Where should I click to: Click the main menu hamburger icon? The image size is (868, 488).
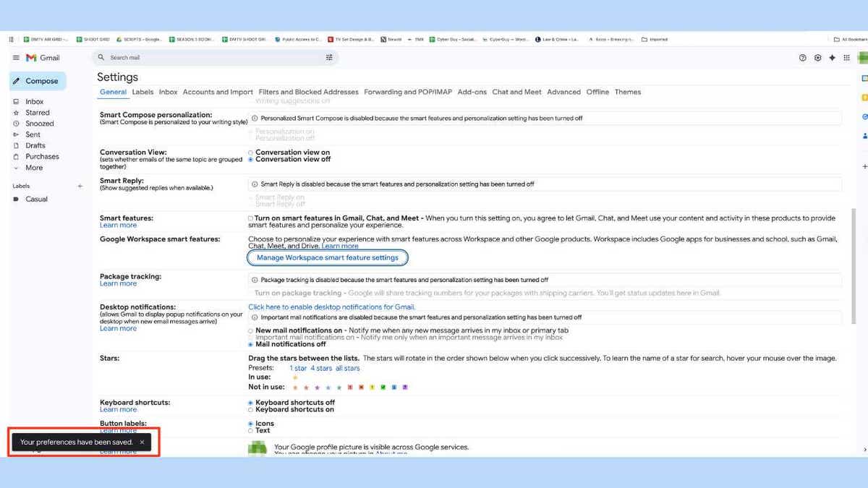(x=15, y=57)
